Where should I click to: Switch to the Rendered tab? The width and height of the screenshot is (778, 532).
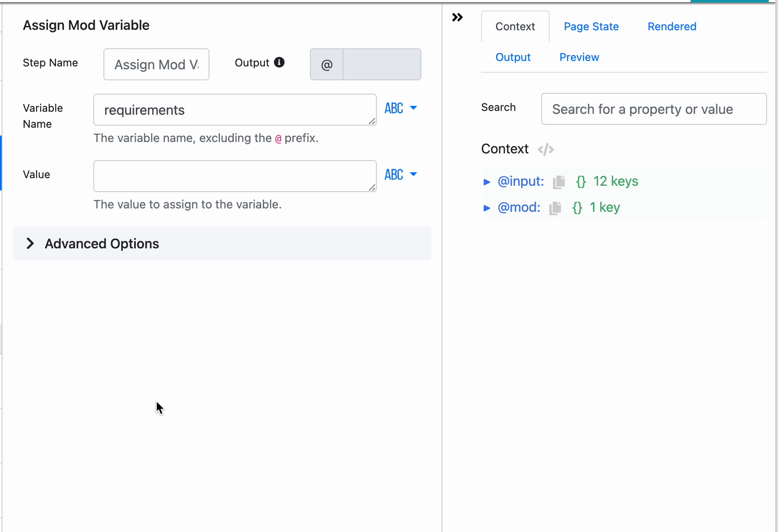click(671, 26)
